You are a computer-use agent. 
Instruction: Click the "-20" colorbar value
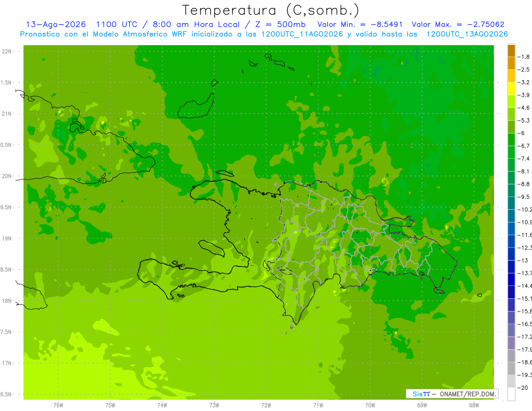[x=523, y=388]
